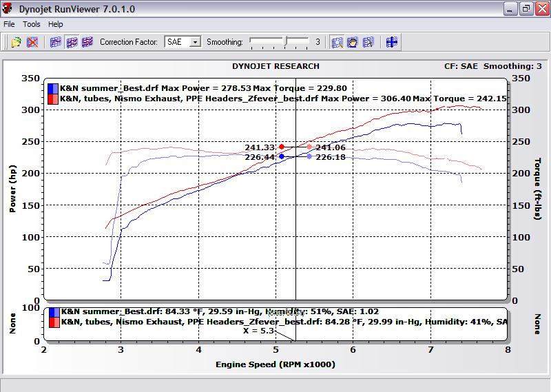Click red swatch of Zfever_best run legend

tap(53, 99)
